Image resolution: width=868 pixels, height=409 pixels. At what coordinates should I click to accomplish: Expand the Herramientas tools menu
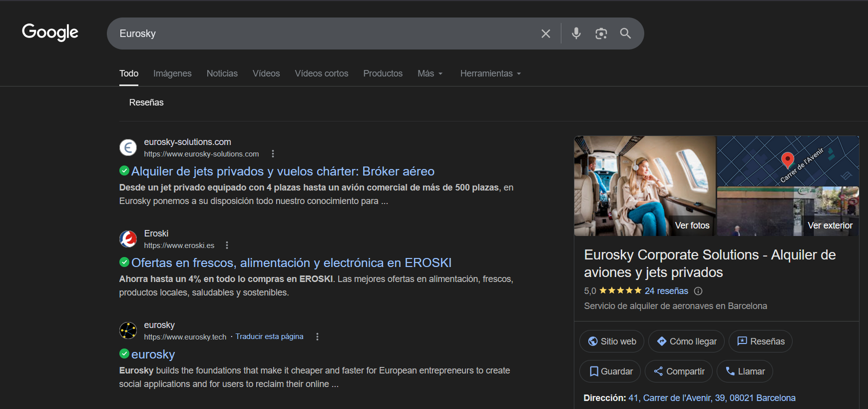(490, 73)
